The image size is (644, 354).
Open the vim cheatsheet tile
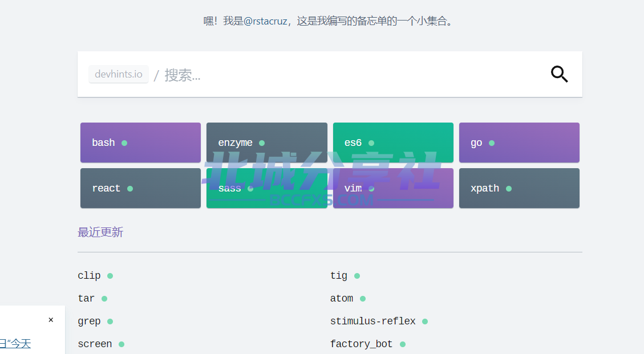coord(393,188)
